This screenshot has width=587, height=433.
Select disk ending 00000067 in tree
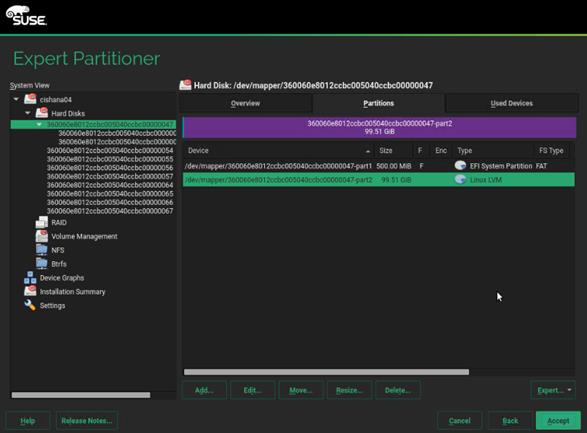(x=110, y=211)
